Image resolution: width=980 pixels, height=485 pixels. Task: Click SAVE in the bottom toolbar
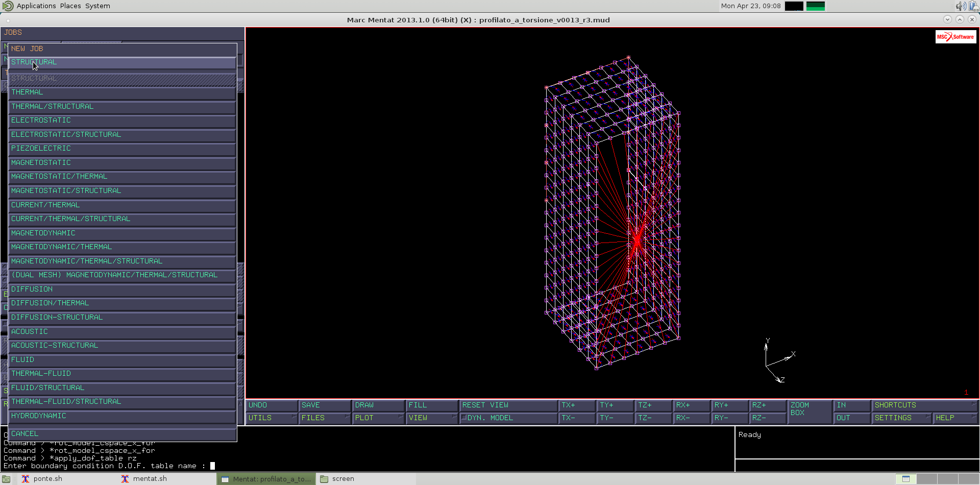pos(325,405)
